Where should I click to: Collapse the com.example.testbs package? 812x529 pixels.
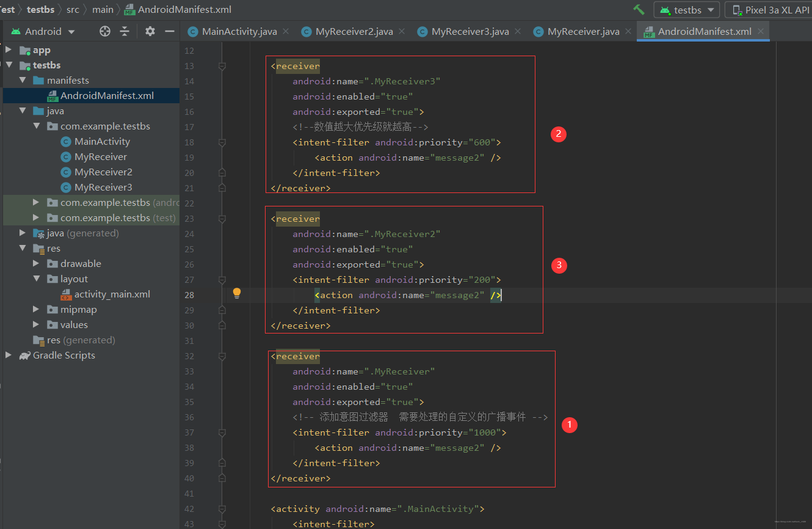point(37,126)
